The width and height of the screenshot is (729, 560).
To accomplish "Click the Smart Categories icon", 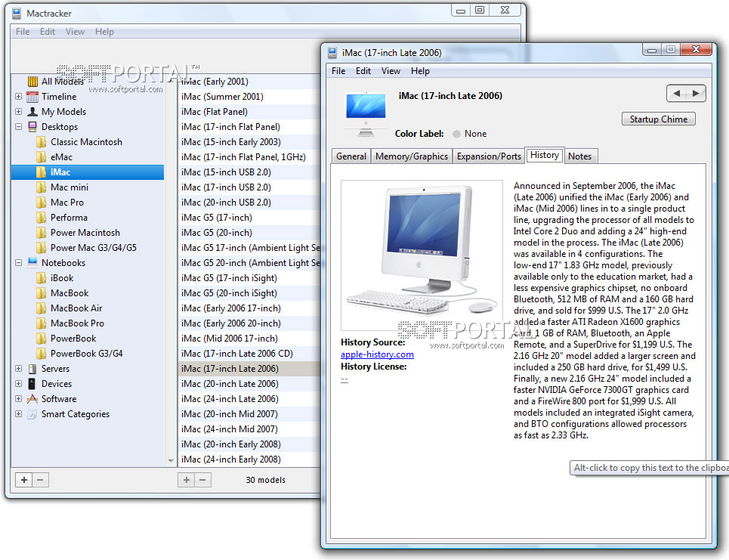I will coord(32,414).
